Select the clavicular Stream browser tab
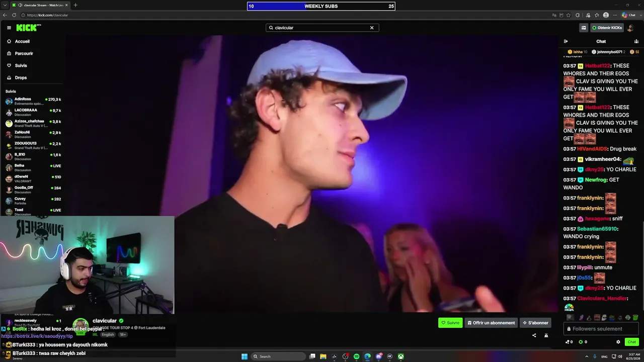Screen dimensions: 644x362 [41, 5]
